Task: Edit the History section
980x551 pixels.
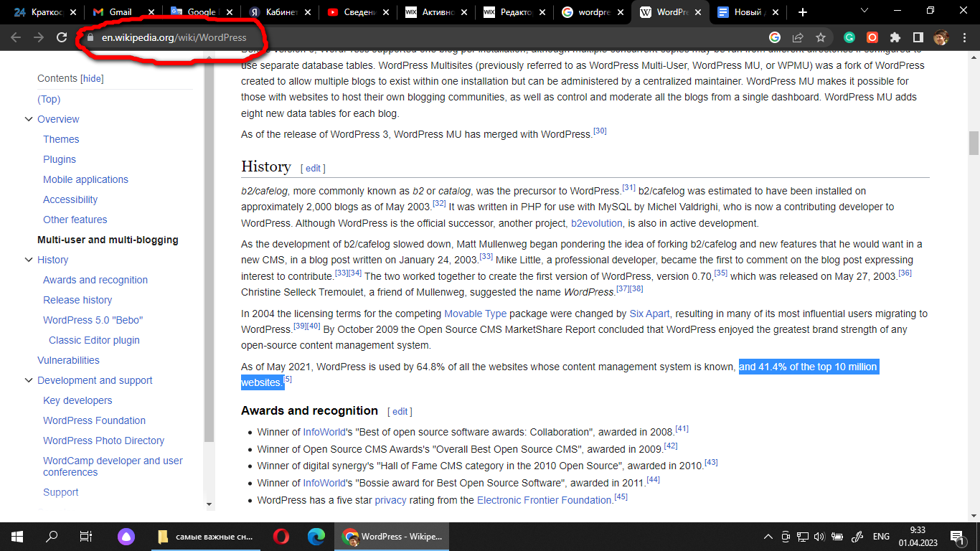Action: [x=314, y=169]
